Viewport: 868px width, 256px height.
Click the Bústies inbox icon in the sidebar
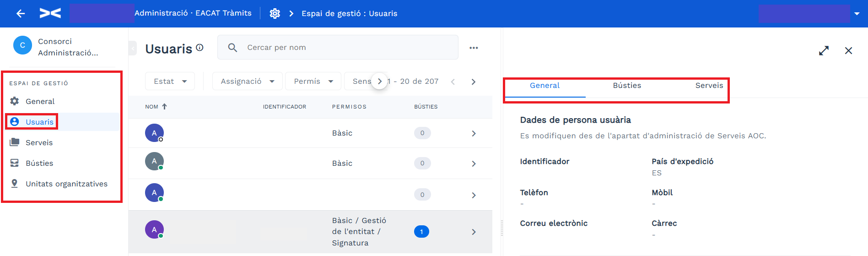click(x=15, y=163)
